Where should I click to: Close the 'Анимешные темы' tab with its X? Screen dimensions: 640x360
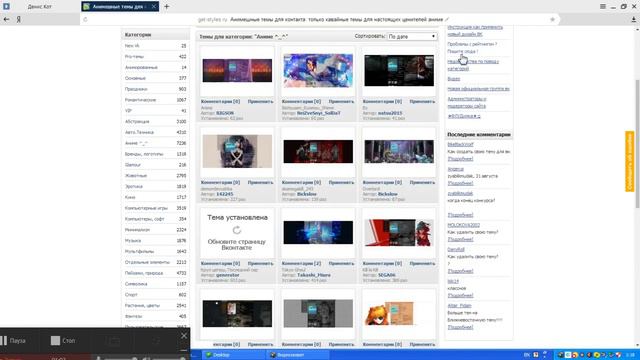click(x=153, y=7)
